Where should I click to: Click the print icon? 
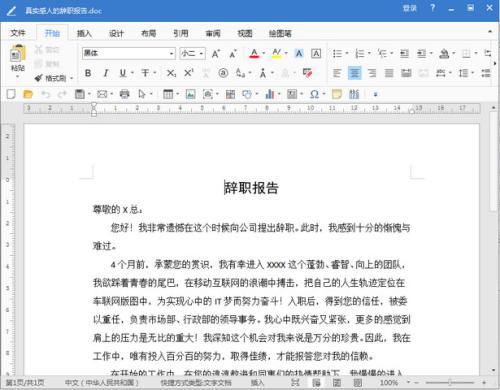tap(124, 94)
